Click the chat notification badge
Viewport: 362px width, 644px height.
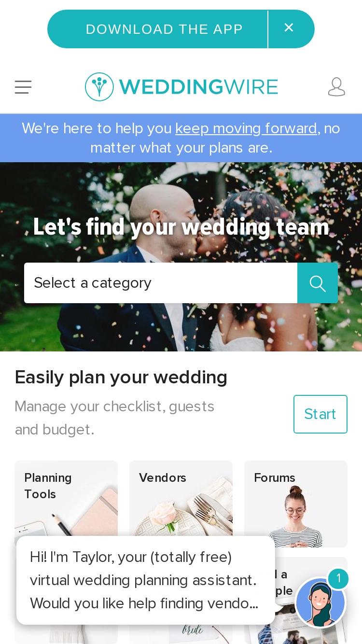click(x=338, y=578)
